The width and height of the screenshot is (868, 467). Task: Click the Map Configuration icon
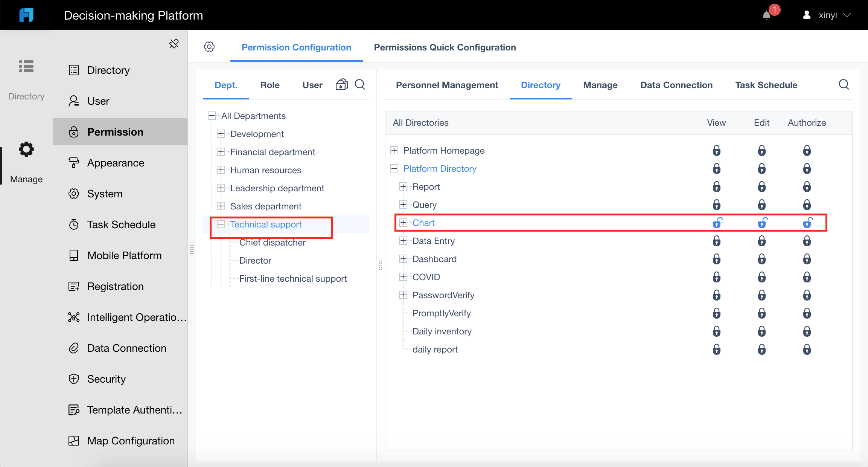pos(74,441)
